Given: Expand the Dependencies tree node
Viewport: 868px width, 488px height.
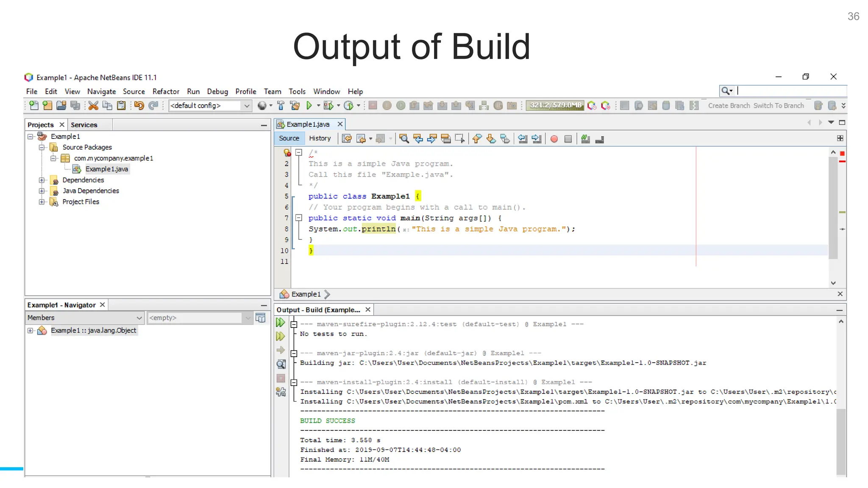Looking at the screenshot, I should (x=42, y=180).
